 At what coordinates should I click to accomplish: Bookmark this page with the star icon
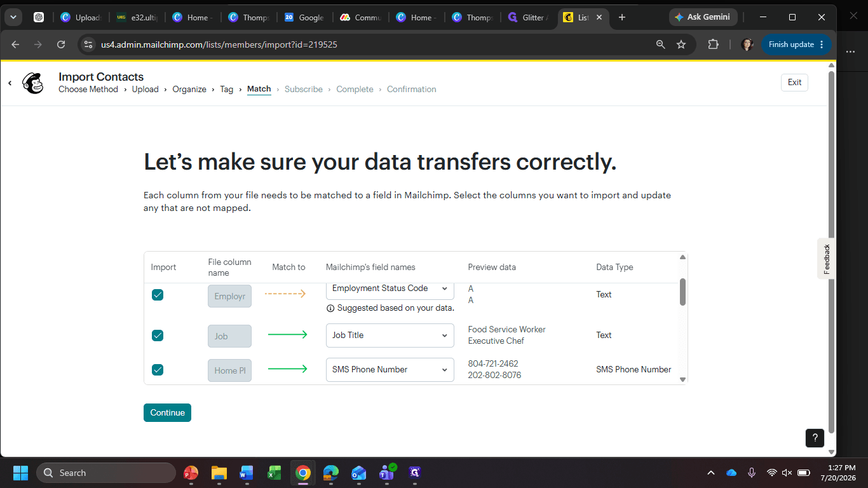681,44
